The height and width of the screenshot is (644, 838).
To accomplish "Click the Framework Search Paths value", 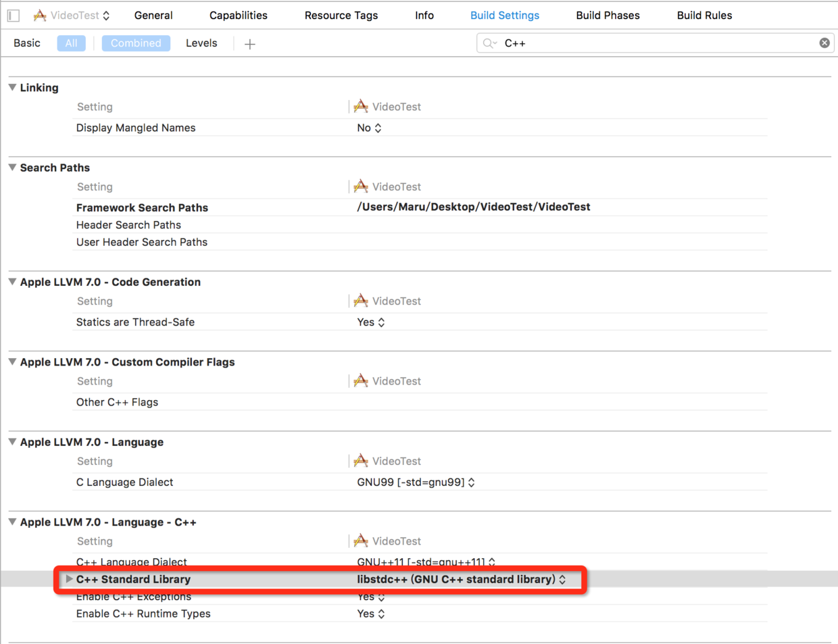I will 473,207.
